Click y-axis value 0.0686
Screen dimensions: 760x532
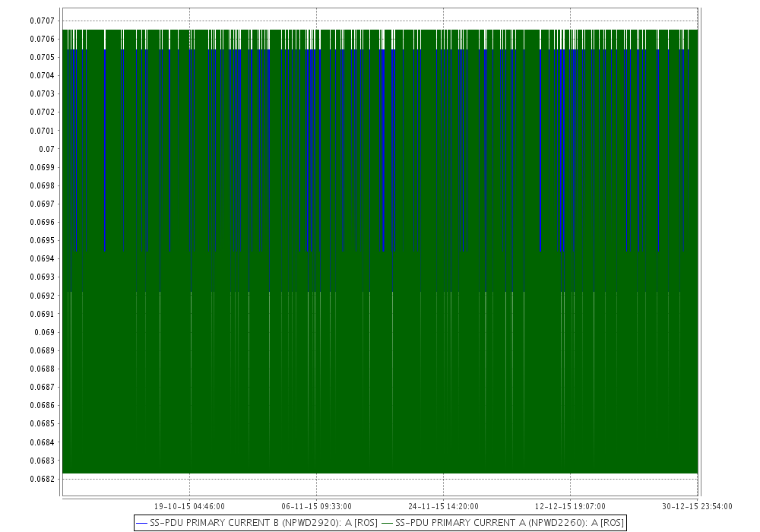42,406
